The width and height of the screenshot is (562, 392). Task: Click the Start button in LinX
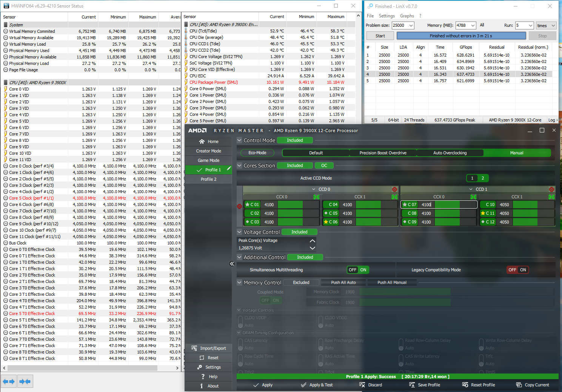[380, 36]
